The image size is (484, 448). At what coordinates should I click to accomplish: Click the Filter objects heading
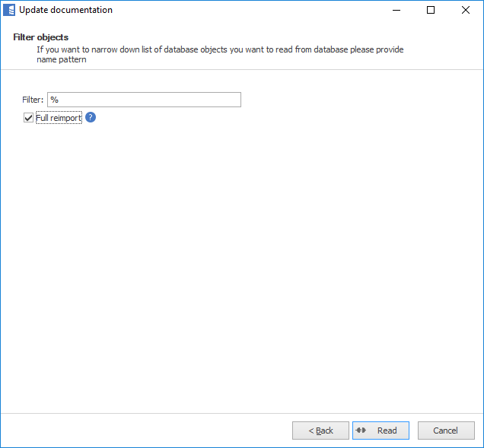[x=41, y=37]
